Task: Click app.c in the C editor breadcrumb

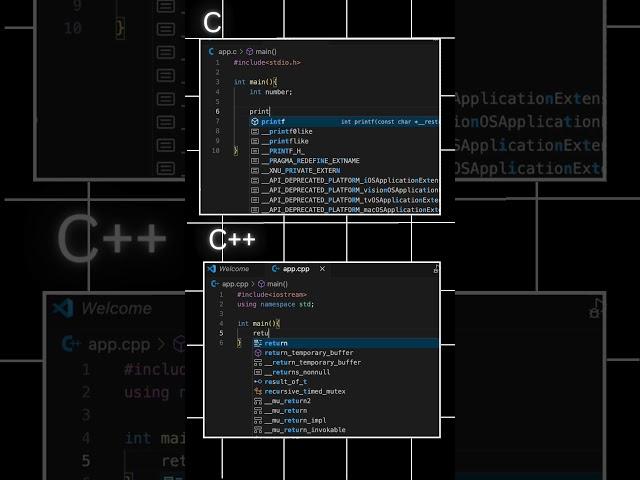Action: click(227, 51)
